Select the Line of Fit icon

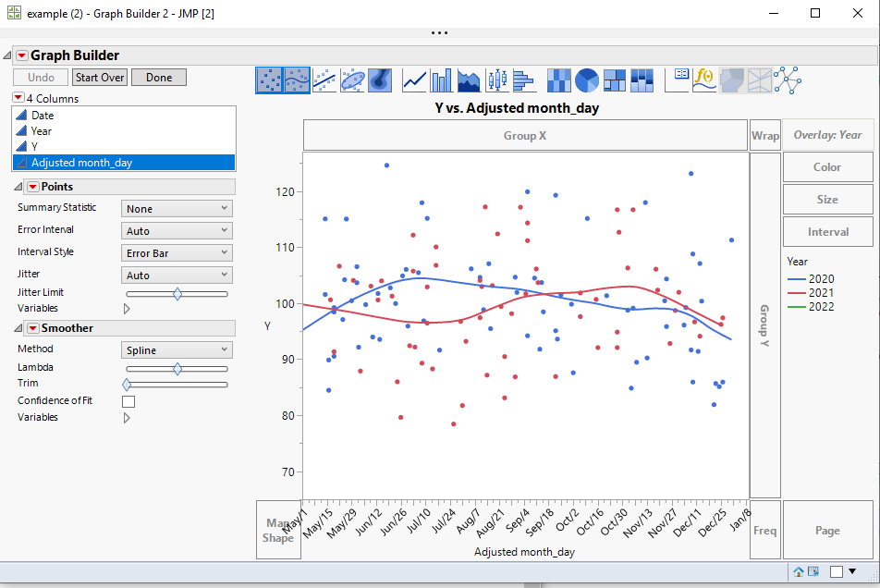click(324, 80)
